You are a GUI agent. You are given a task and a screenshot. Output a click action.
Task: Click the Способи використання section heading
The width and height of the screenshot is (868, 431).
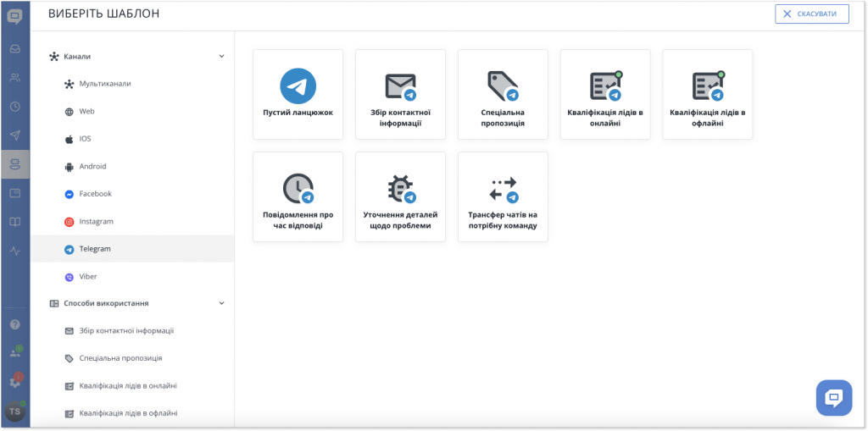(106, 303)
